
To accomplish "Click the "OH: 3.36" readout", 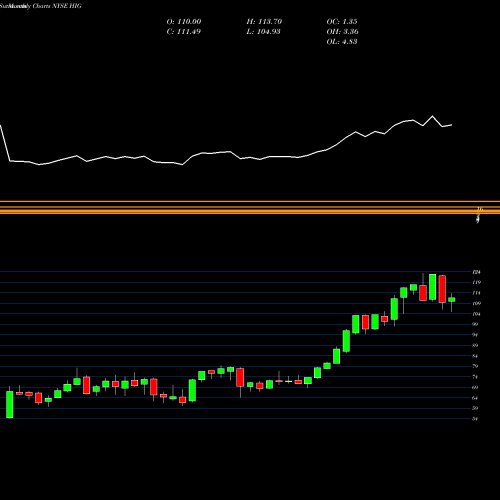I will click(x=343, y=32).
